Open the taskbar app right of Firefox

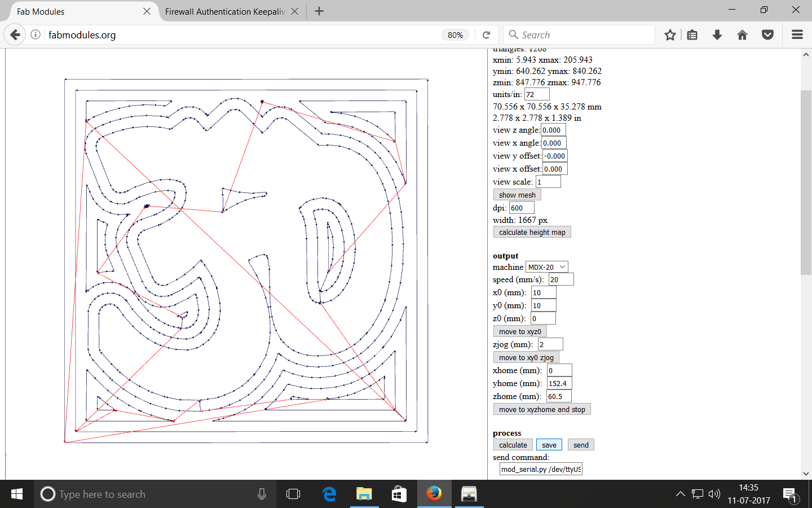(x=469, y=494)
